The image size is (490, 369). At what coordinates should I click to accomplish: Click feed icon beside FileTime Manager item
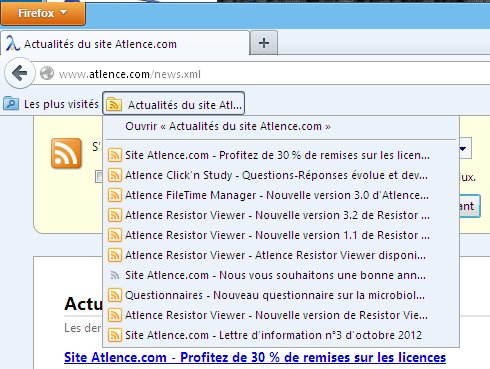115,195
